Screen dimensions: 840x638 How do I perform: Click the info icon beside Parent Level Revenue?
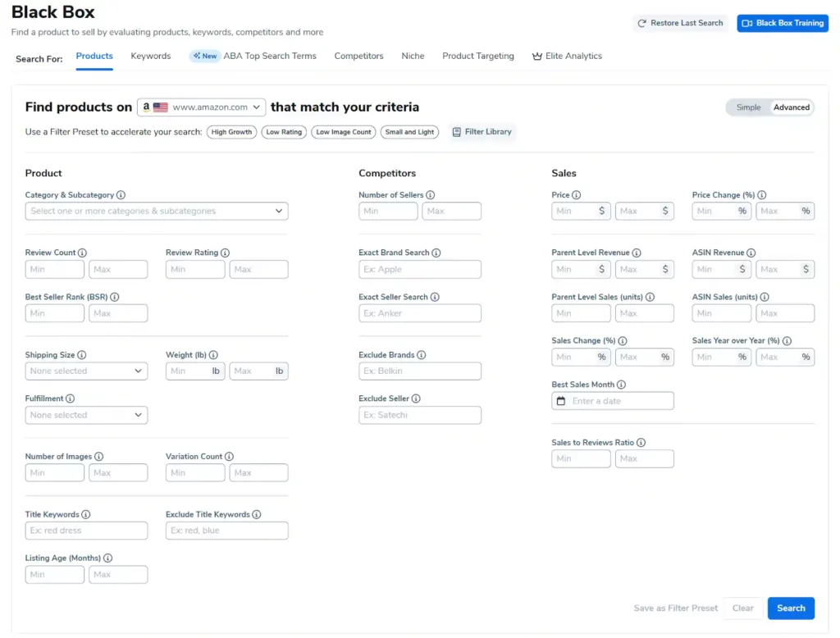(637, 253)
